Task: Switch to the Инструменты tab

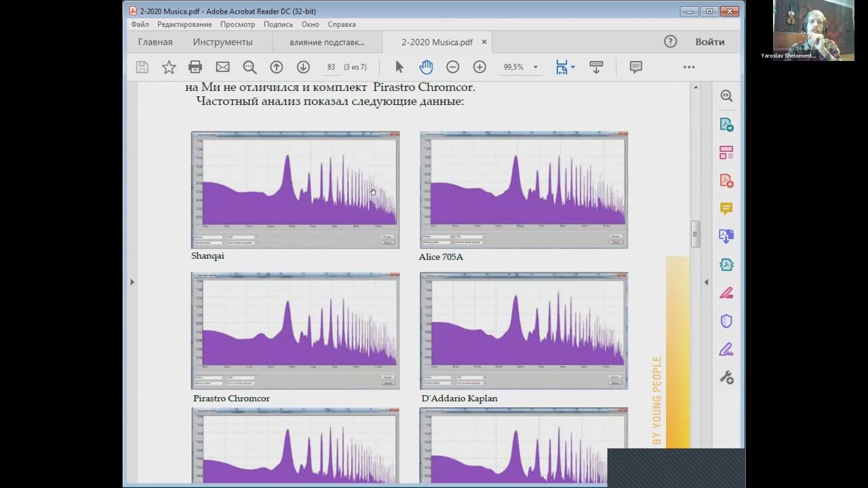Action: coord(222,42)
